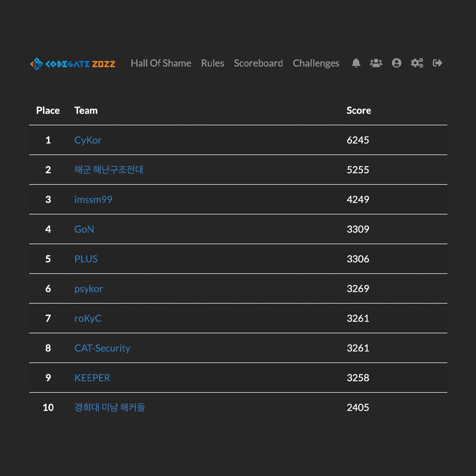
Task: Click the Codegate 2022 logo
Action: tap(73, 63)
